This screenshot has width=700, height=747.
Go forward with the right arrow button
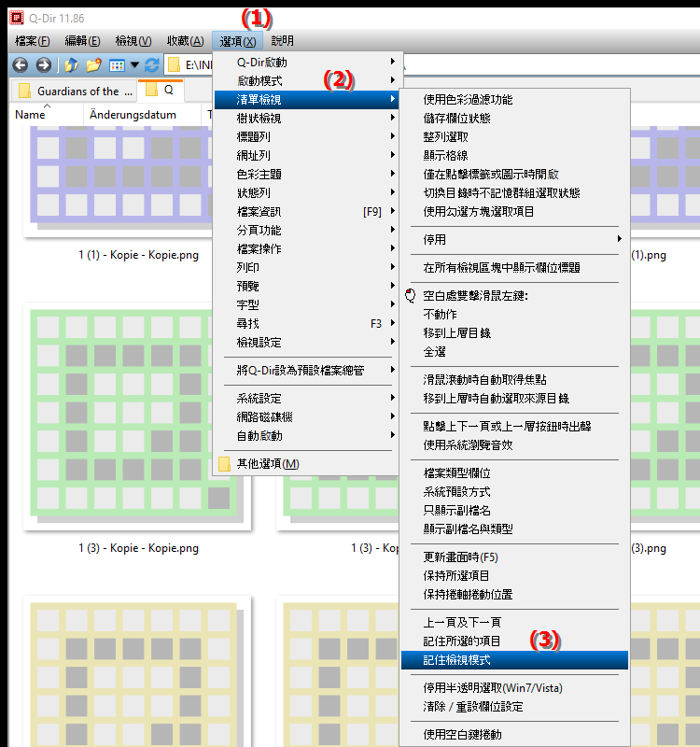43,64
